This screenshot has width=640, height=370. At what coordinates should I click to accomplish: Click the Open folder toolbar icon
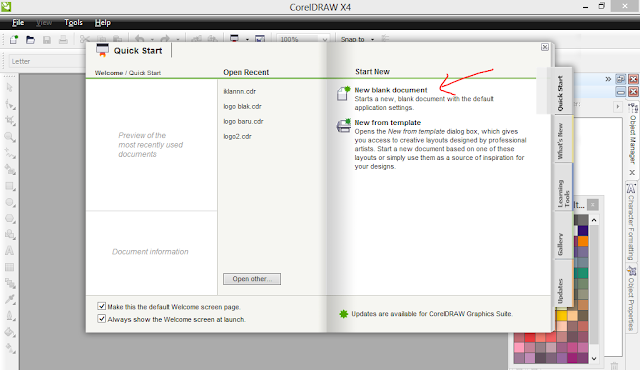point(30,40)
